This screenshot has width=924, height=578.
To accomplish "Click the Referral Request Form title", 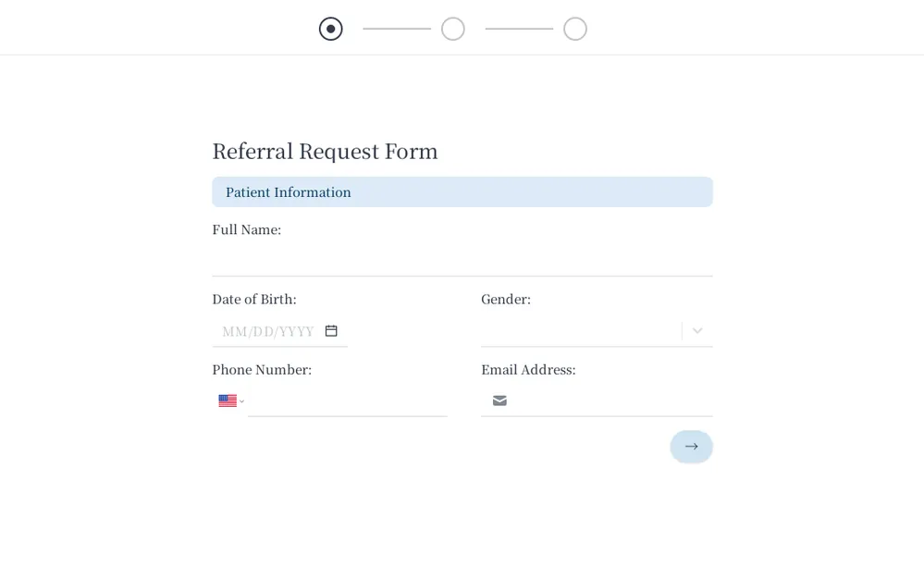I will point(325,152).
